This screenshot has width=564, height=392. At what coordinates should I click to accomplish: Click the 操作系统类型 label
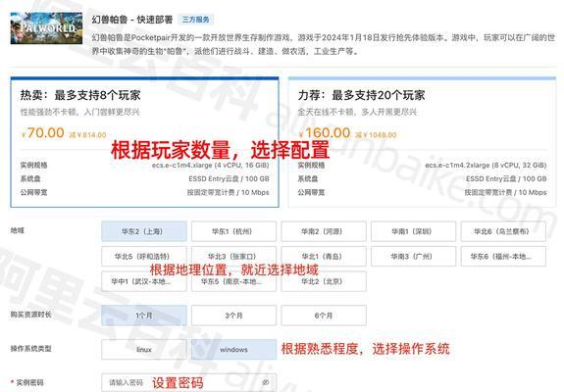click(31, 349)
